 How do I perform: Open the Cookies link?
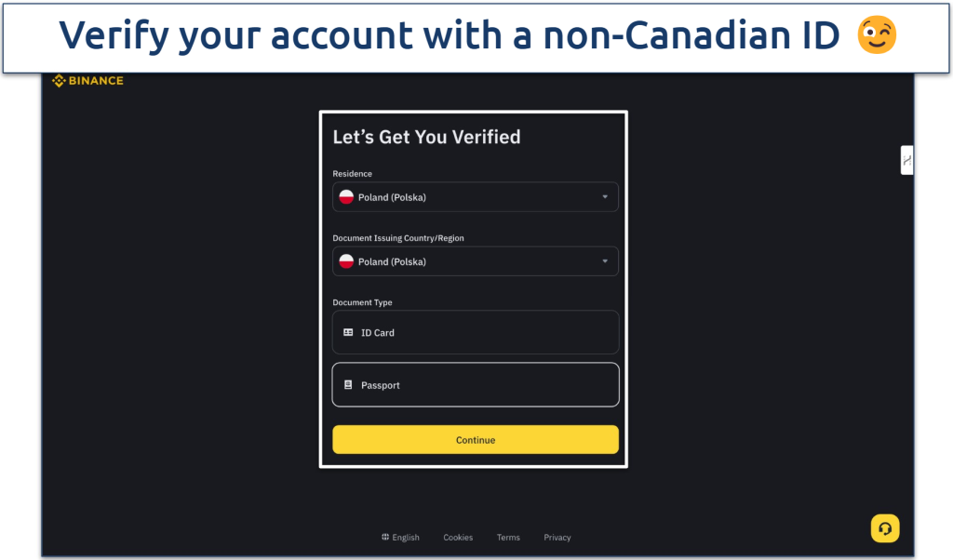458,537
